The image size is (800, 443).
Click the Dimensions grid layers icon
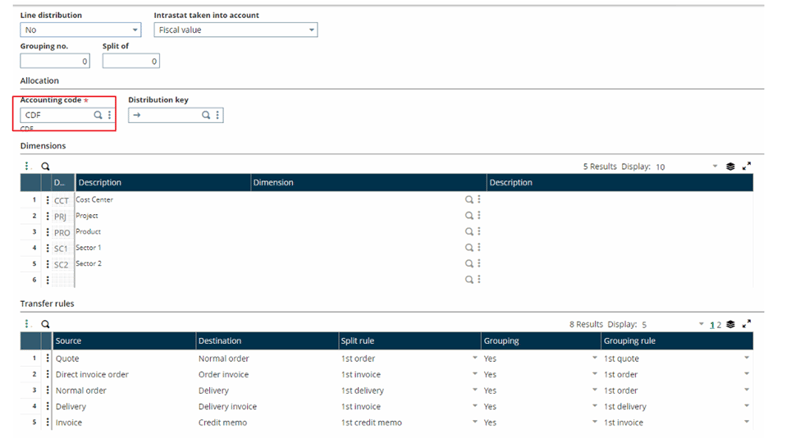730,167
